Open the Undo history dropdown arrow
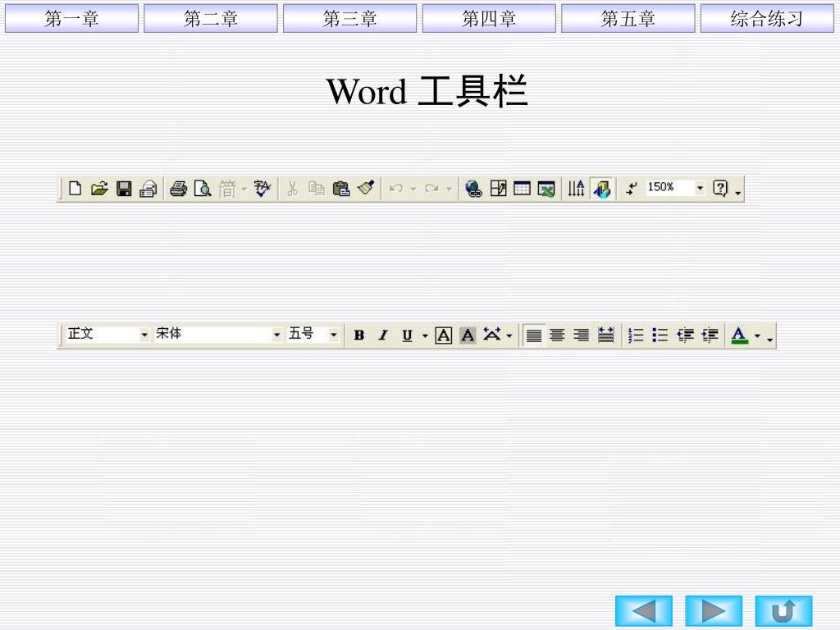This screenshot has width=840, height=630. tap(413, 189)
